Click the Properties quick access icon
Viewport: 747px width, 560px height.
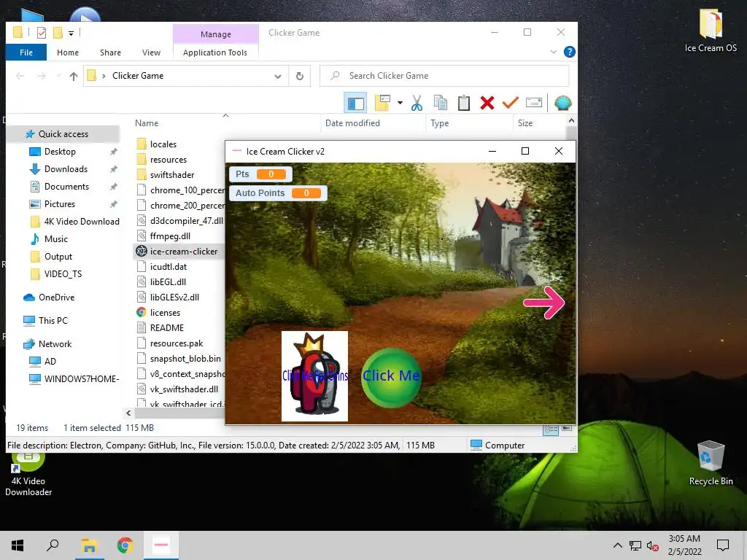tap(42, 32)
